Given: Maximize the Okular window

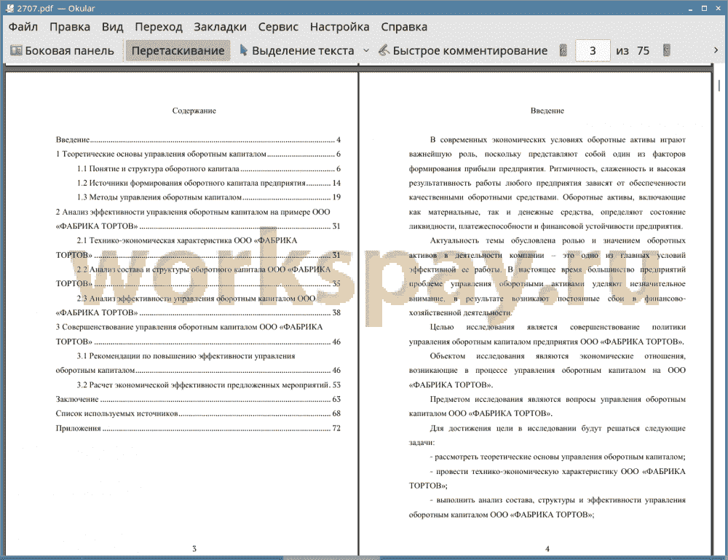Looking at the screenshot, I should click(704, 8).
